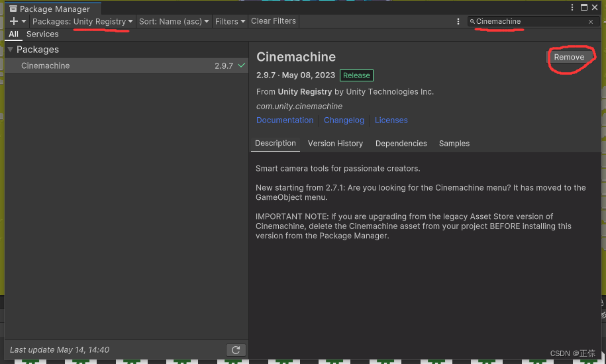The width and height of the screenshot is (606, 364).
Task: Click the search magnifier icon
Action: point(472,22)
